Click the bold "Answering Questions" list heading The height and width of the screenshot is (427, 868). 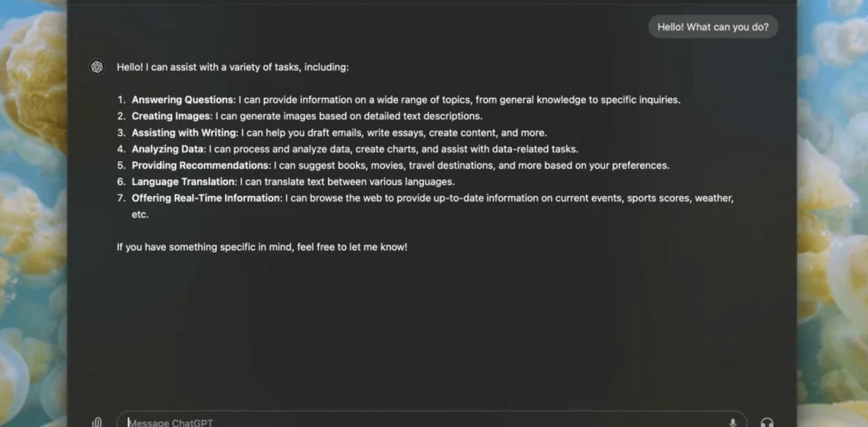coord(182,100)
